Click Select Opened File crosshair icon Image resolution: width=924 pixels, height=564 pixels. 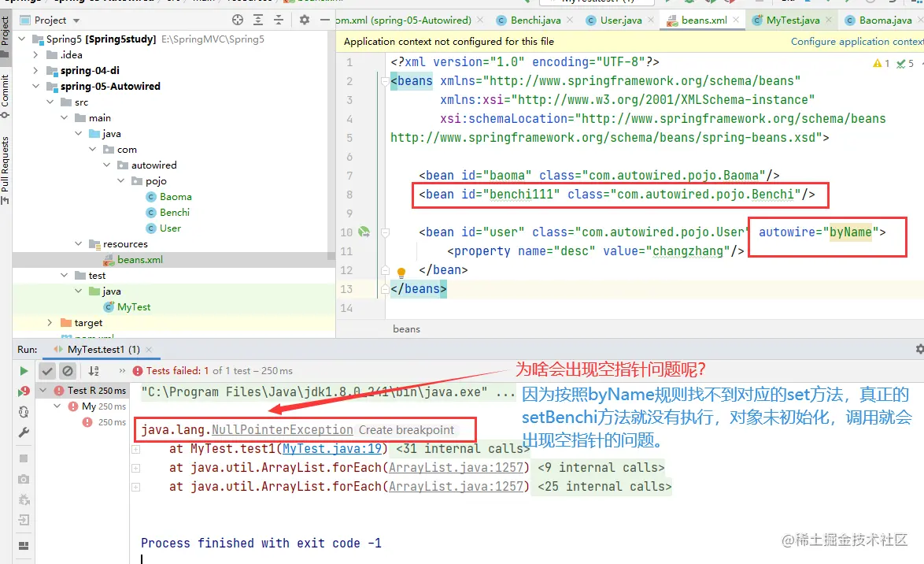pyautogui.click(x=238, y=20)
